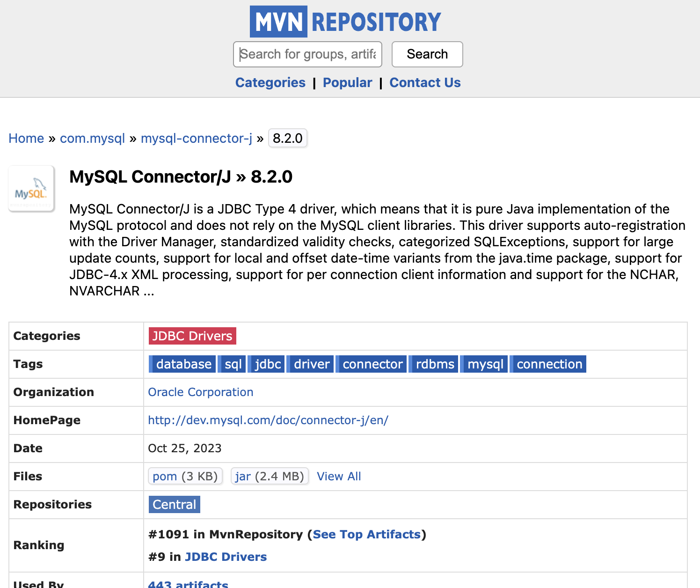Select the sql tag
This screenshot has height=588, width=700.
click(x=232, y=364)
